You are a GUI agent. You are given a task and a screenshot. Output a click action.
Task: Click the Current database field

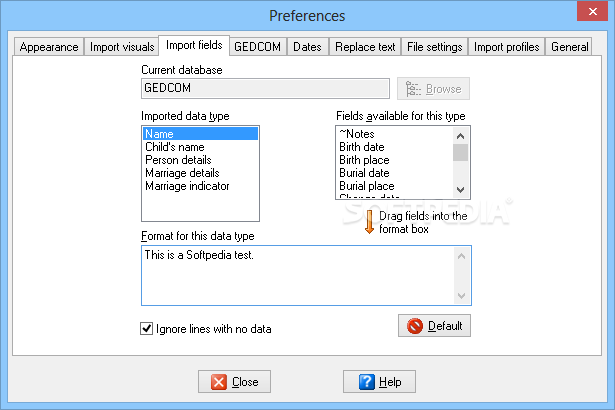tap(265, 88)
